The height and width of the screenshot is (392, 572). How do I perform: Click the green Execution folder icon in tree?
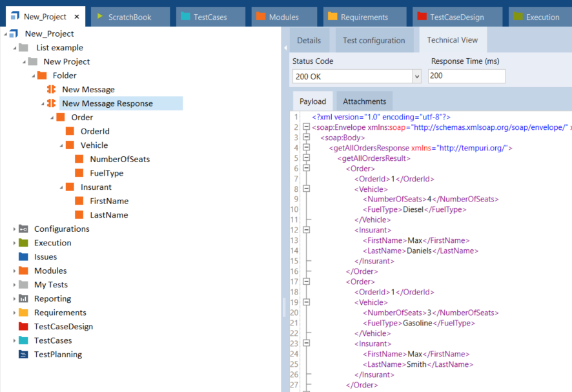point(23,243)
